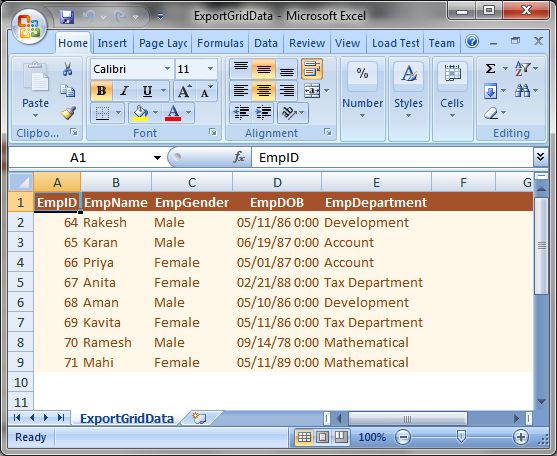
Task: Increase font size with Grow Font icon
Action: point(184,91)
